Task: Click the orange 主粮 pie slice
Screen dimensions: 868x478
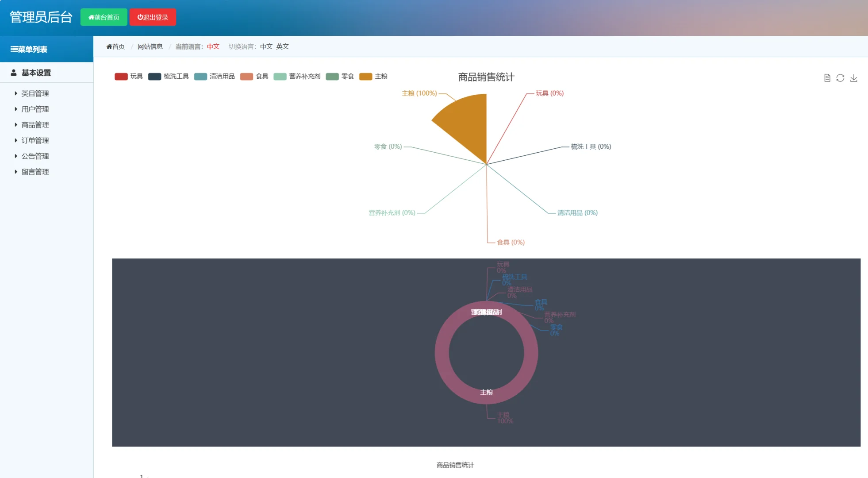Action: (468, 125)
